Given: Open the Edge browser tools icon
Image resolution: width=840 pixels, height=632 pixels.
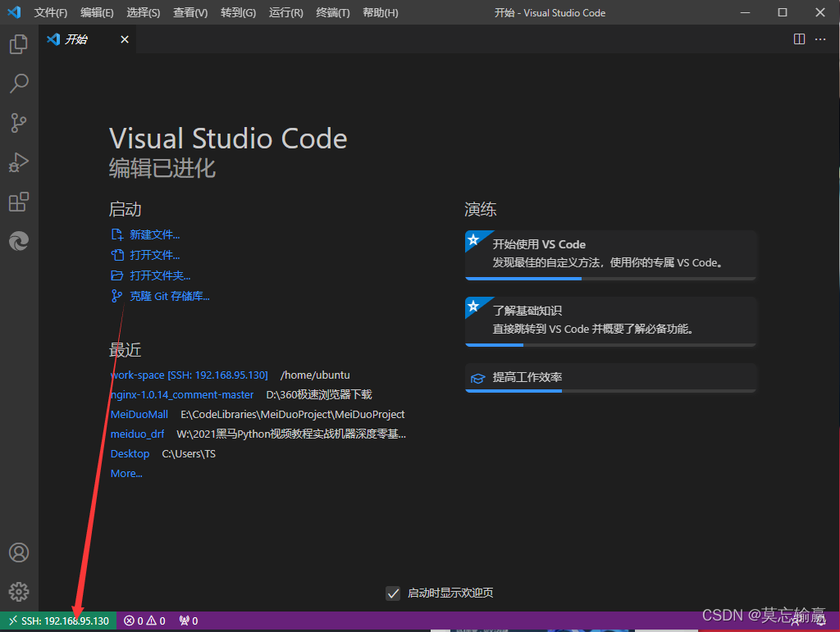Looking at the screenshot, I should [x=19, y=241].
